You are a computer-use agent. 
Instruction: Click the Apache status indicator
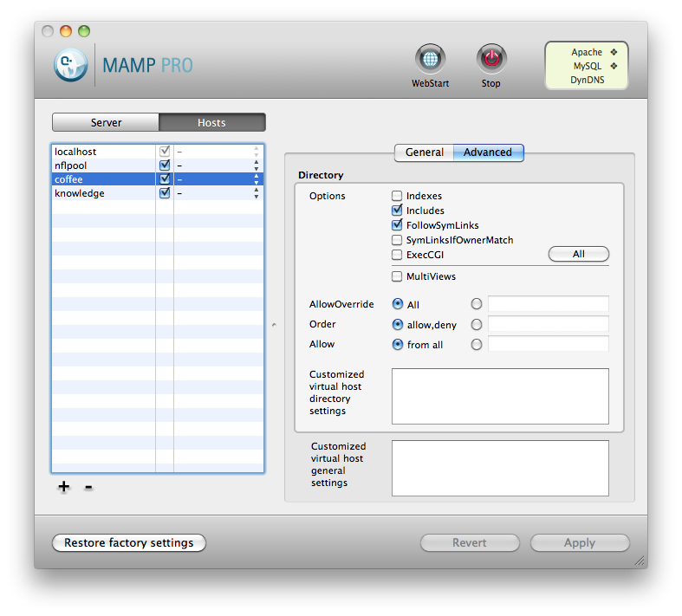tap(614, 52)
